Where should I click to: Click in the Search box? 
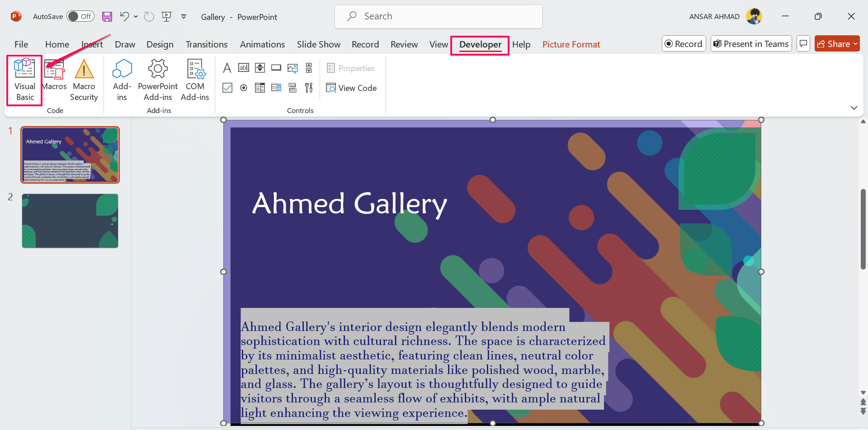point(438,16)
